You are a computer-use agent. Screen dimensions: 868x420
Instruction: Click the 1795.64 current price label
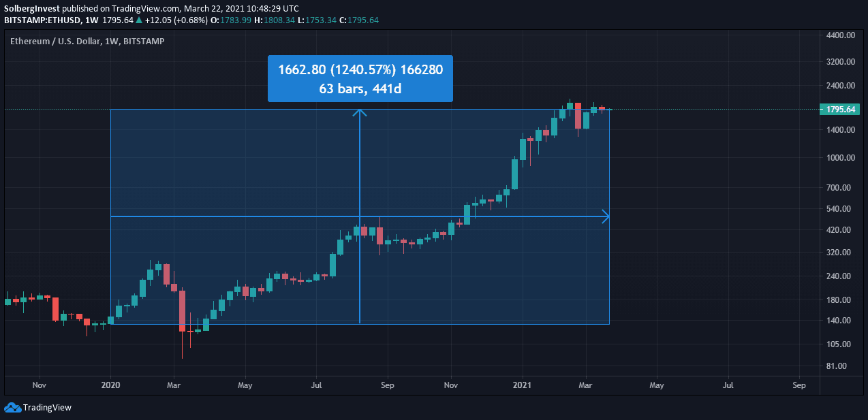click(x=841, y=110)
